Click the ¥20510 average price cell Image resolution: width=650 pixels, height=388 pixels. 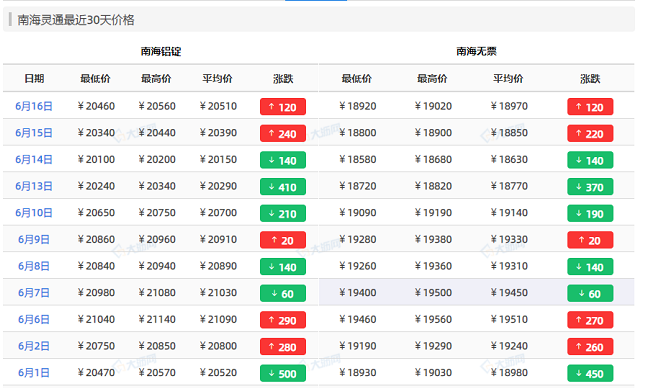[218, 106]
